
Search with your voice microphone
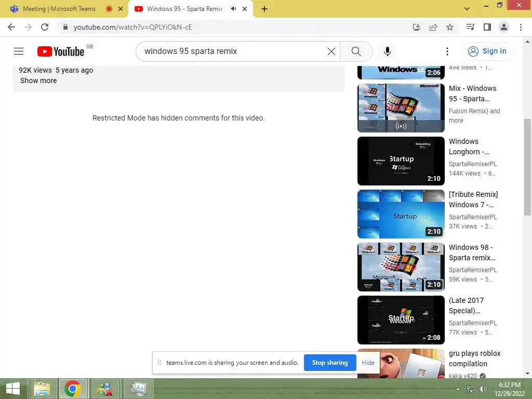coord(388,51)
